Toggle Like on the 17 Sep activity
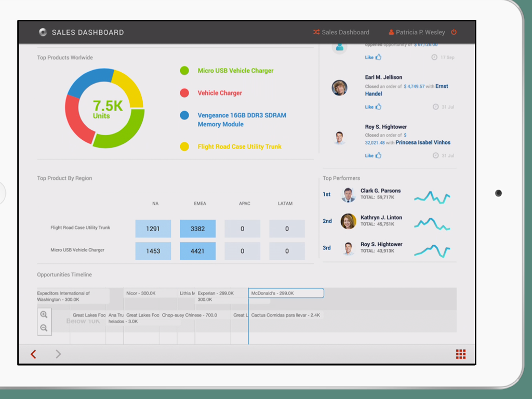 pyautogui.click(x=373, y=58)
